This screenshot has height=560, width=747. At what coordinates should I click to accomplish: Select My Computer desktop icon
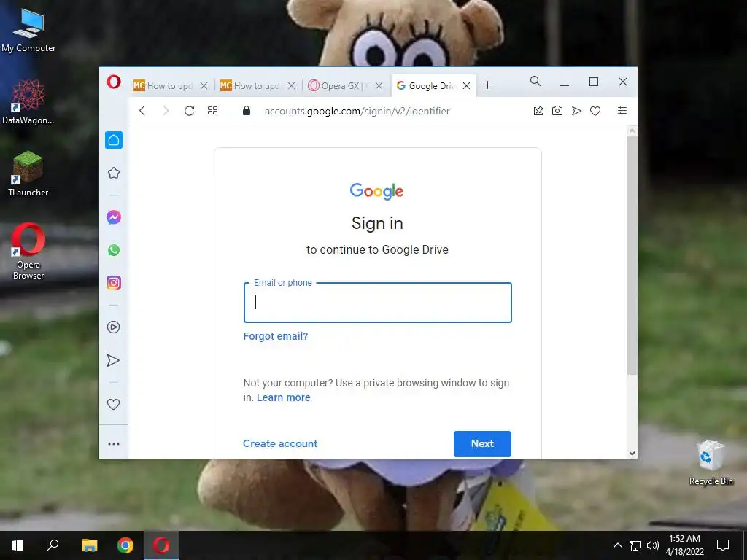pos(28,31)
